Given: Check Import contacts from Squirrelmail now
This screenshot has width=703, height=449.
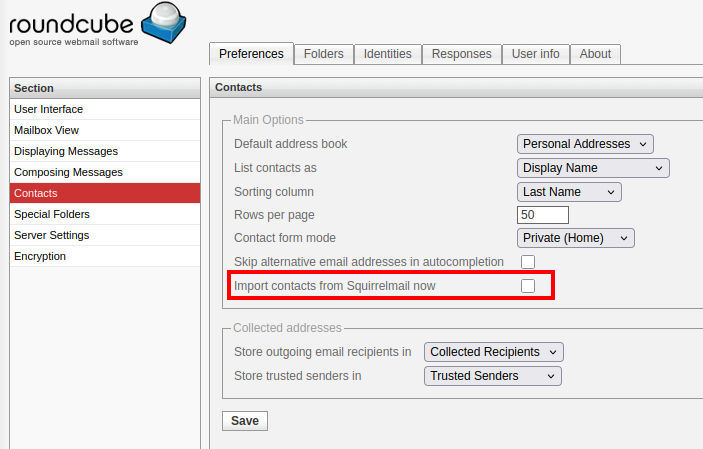Looking at the screenshot, I should pos(527,286).
